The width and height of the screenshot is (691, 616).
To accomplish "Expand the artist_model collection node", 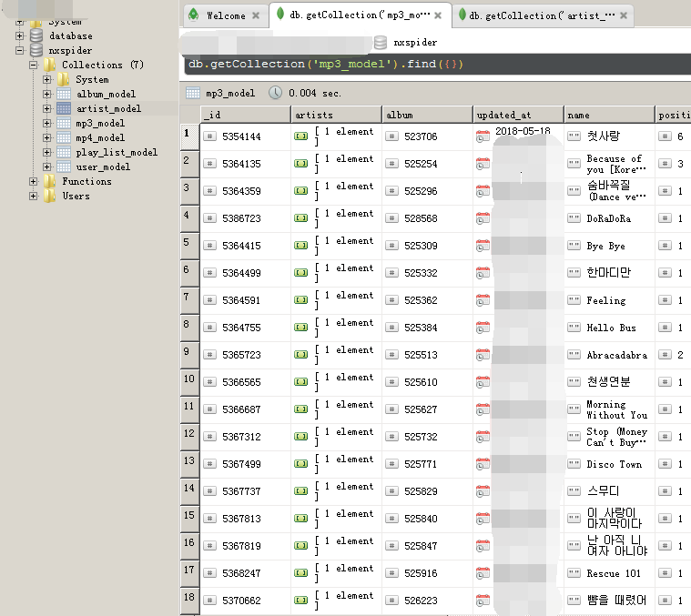I will tap(46, 108).
